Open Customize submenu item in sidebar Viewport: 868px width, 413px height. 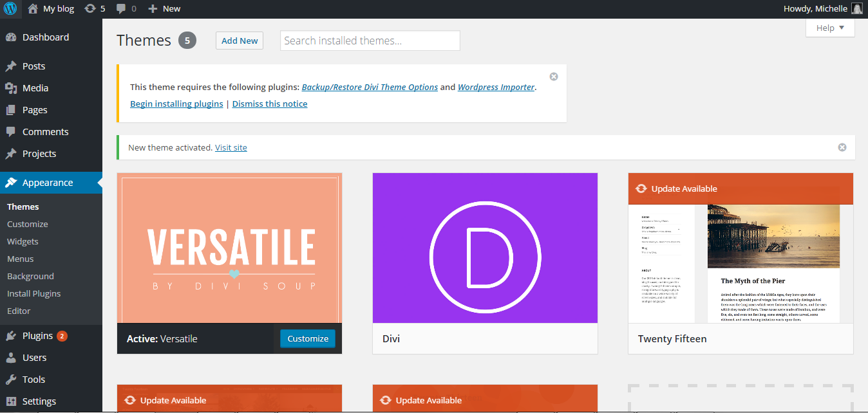pyautogui.click(x=28, y=224)
